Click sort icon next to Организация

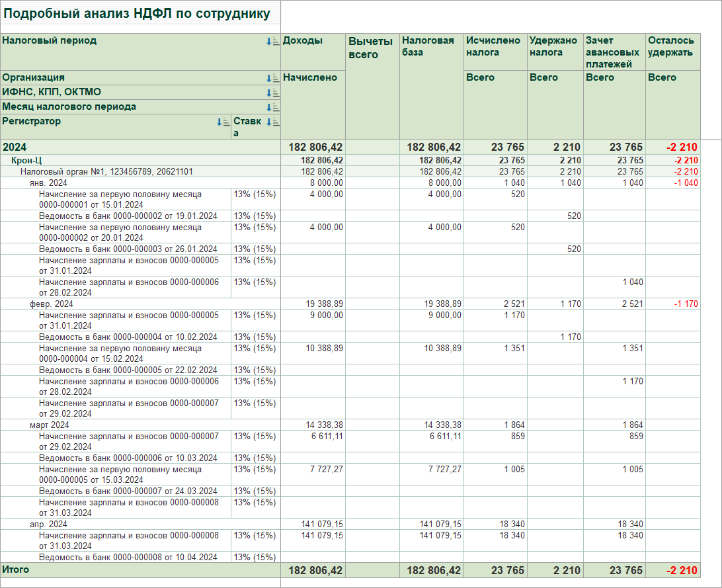click(272, 78)
